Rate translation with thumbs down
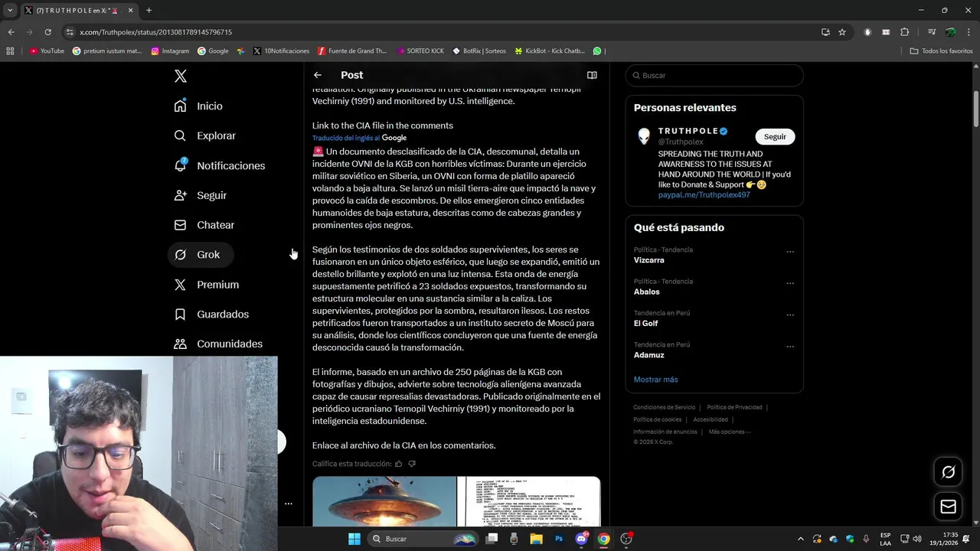This screenshot has height=551, width=980. 412,464
